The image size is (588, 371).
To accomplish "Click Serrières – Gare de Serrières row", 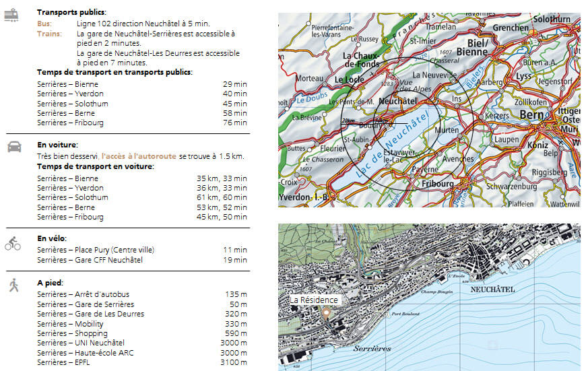I will (x=141, y=304).
